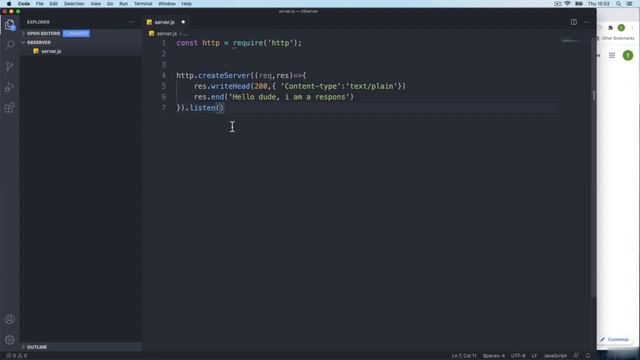Image resolution: width=640 pixels, height=360 pixels.
Task: Click the clock in macOS menu bar
Action: point(599,4)
